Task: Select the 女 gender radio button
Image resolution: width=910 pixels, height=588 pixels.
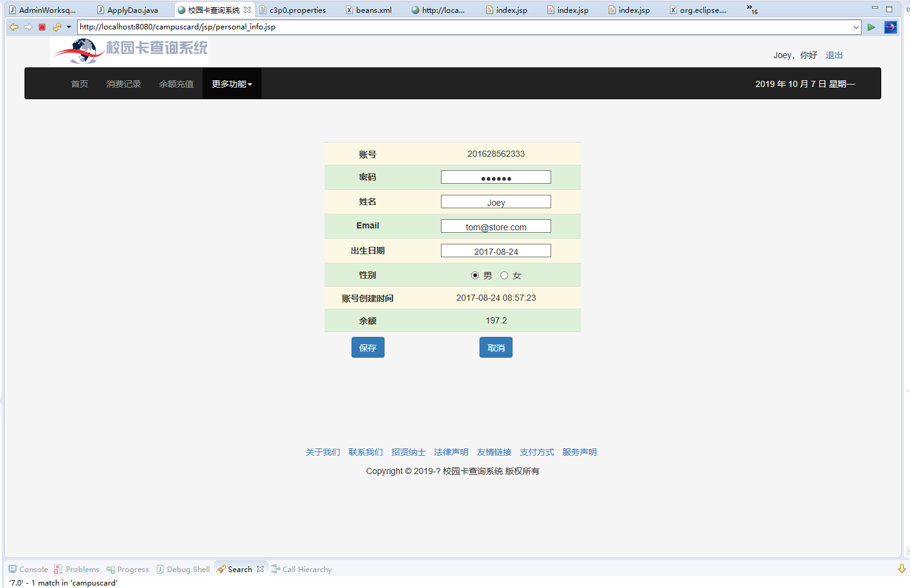Action: tap(503, 275)
